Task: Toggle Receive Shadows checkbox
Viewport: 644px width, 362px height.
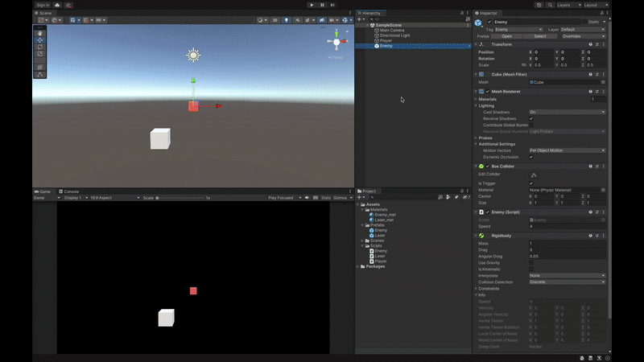Action: click(x=531, y=118)
